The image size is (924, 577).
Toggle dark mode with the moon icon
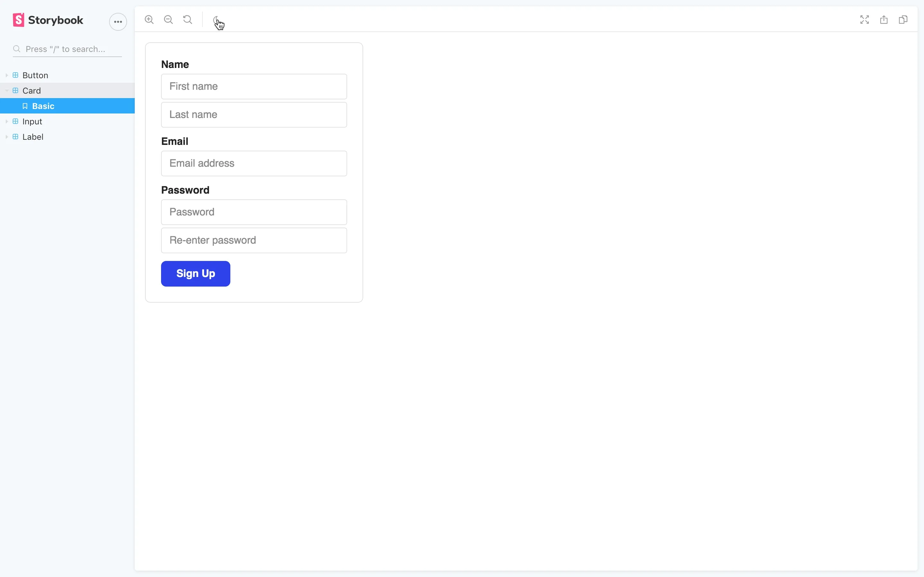pyautogui.click(x=217, y=20)
